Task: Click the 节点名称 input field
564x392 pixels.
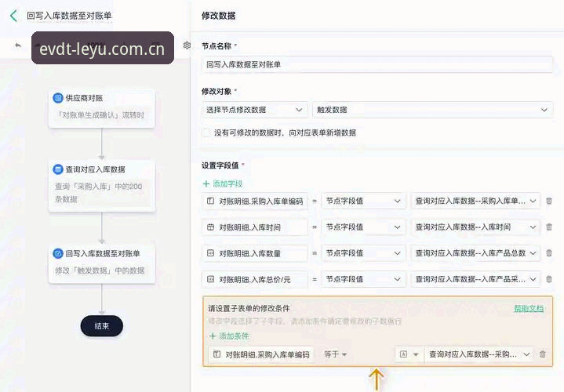Action: point(377,64)
